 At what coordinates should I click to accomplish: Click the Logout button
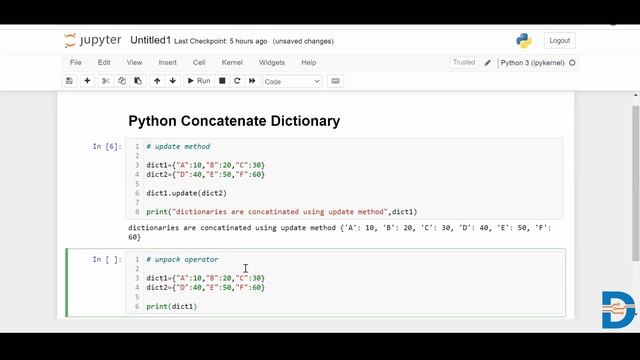pyautogui.click(x=559, y=40)
